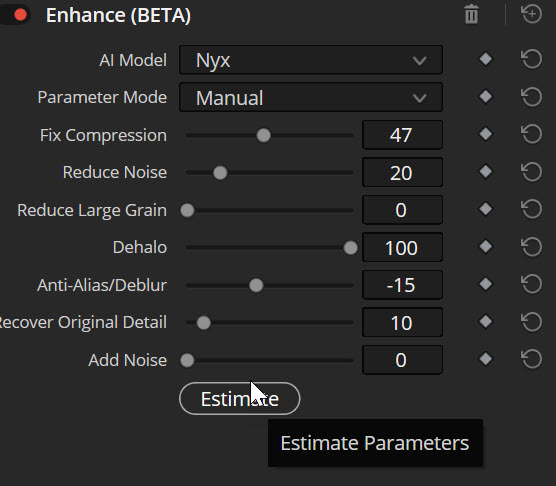Click the Recover Original Detail value field 10

(402, 323)
